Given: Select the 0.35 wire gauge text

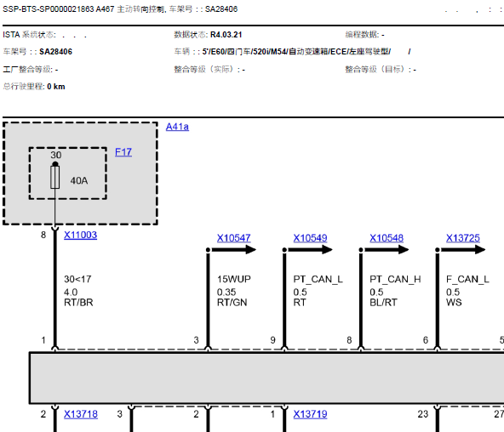Looking at the screenshot, I should point(226,292).
